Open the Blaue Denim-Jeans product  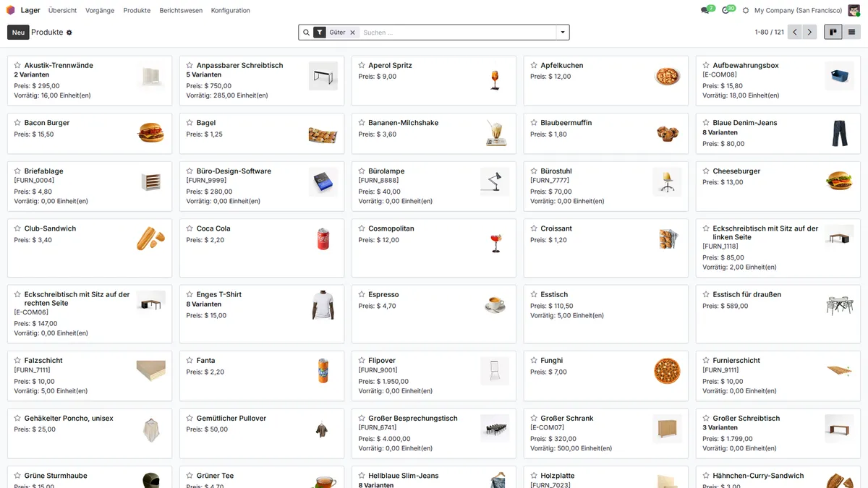tap(778, 133)
